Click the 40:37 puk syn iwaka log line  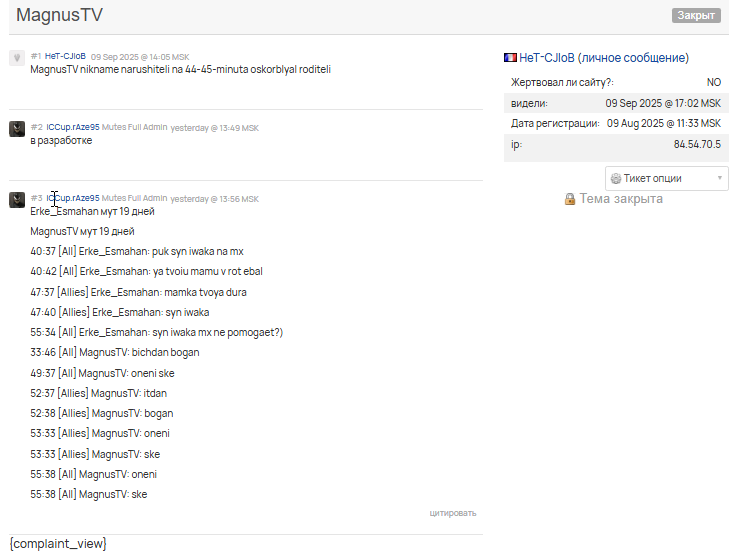pyautogui.click(x=137, y=252)
